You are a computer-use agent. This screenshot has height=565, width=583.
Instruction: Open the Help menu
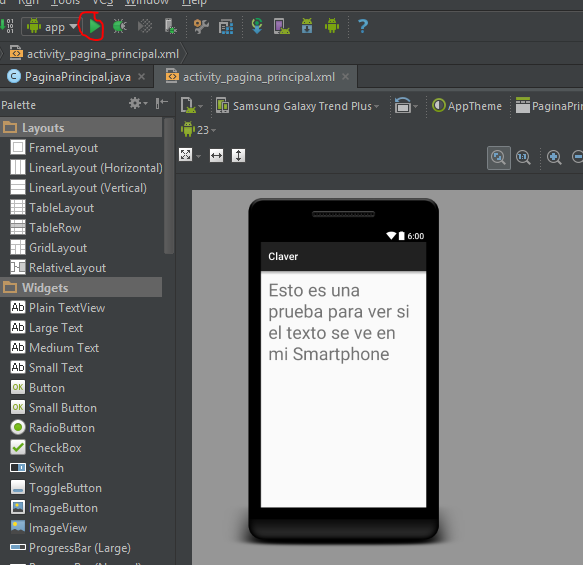coord(194,3)
